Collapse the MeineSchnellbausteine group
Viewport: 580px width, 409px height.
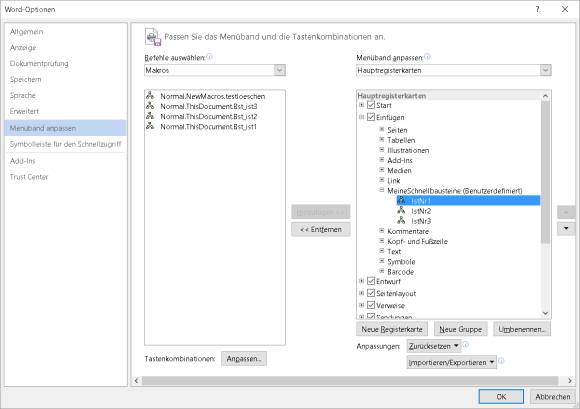point(382,190)
